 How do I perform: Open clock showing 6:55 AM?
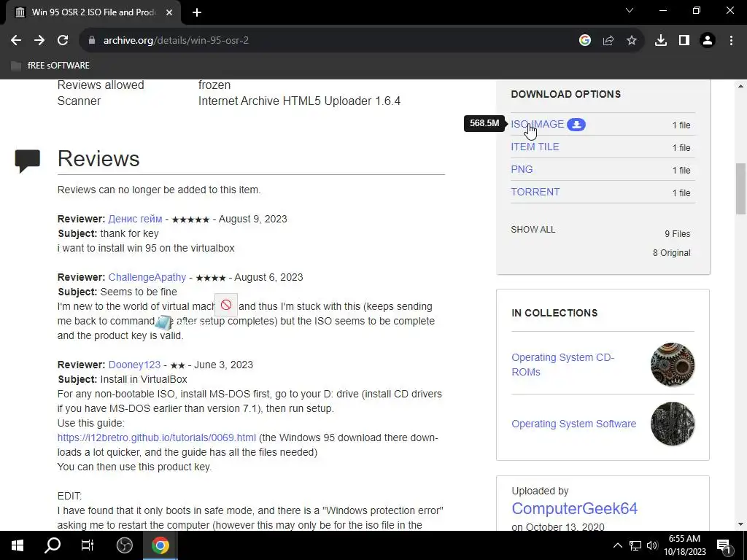[x=684, y=545]
